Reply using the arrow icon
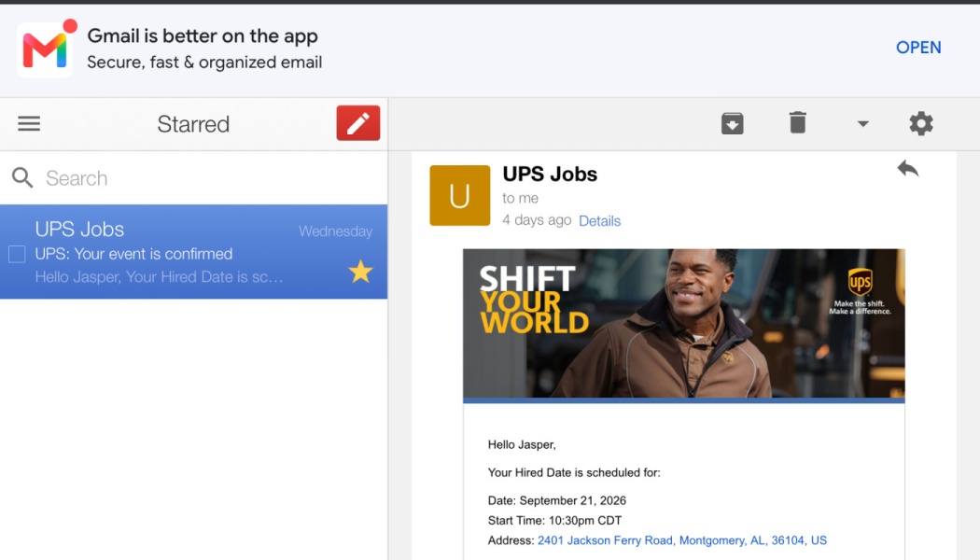 (x=907, y=168)
